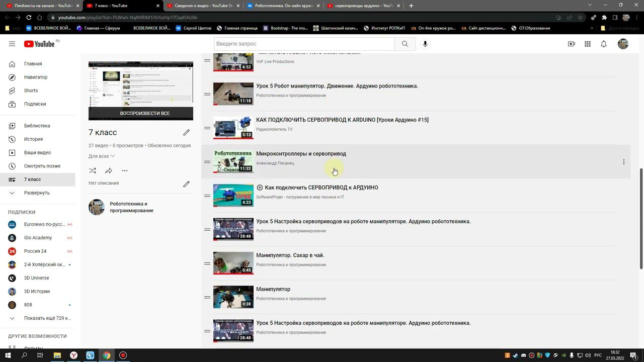Screen dimensions: 644x362
Task: Open the Euronews subscription channel
Action: coord(37,224)
